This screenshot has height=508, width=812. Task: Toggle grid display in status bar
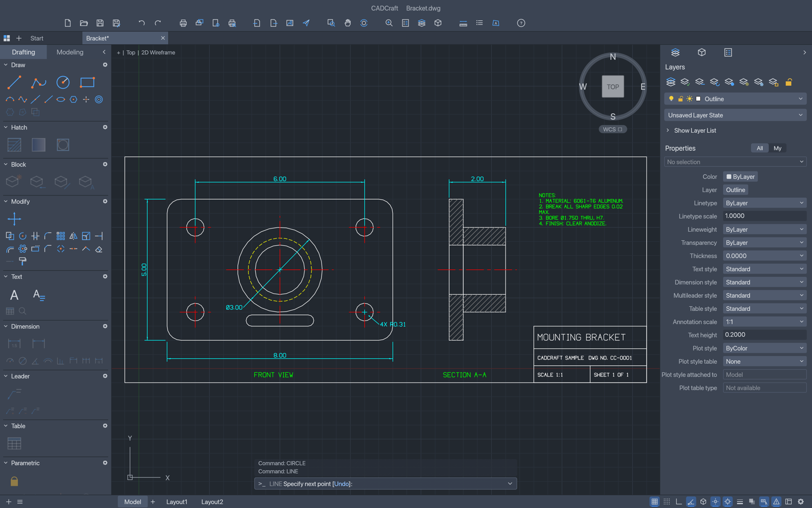[655, 502]
